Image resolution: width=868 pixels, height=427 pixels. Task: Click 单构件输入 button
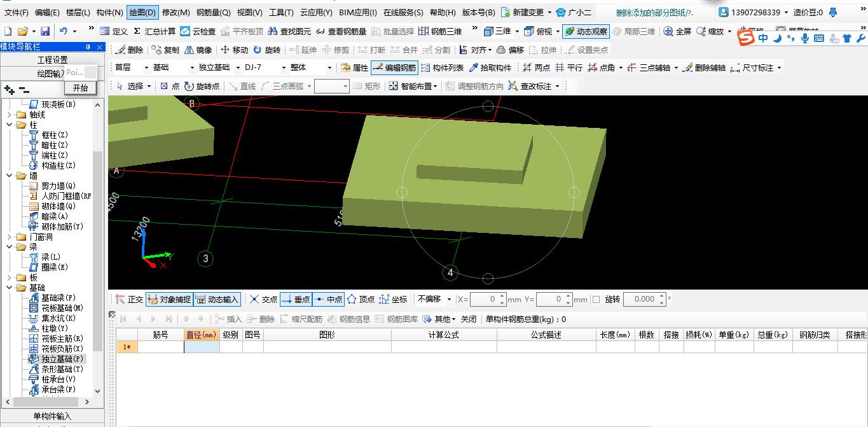52,416
